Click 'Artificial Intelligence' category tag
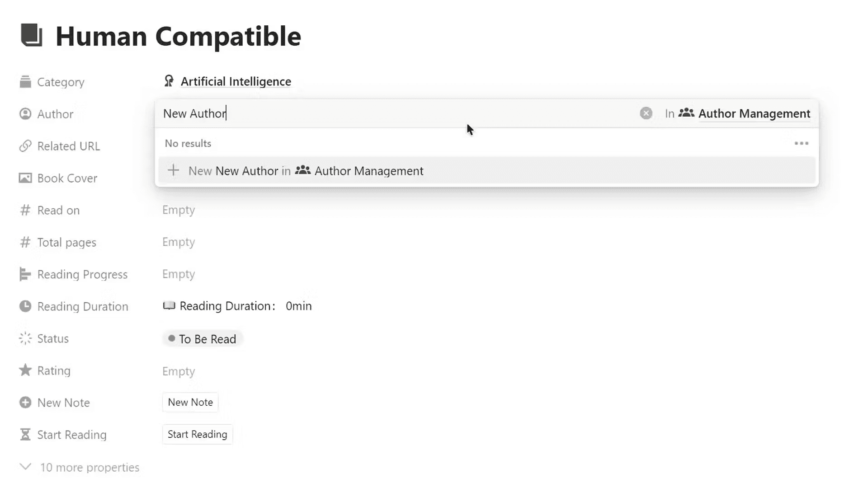868x488 pixels. click(x=236, y=82)
